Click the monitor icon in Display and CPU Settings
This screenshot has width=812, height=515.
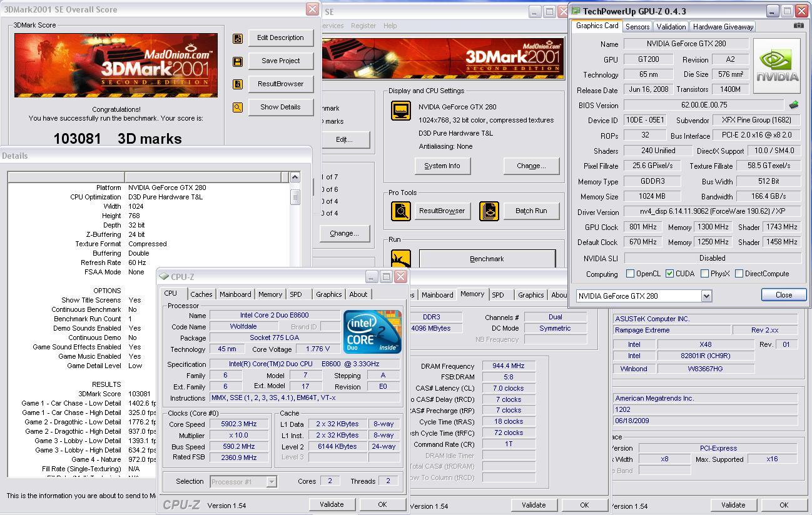point(401,111)
